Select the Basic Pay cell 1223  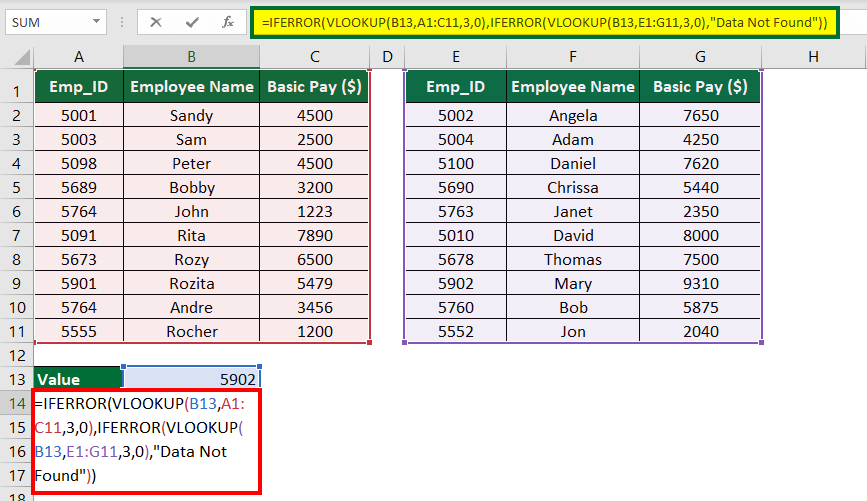[x=314, y=211]
